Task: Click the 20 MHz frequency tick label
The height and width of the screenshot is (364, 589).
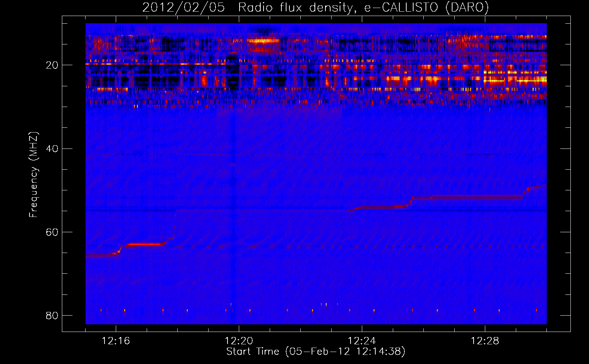Action: tap(52, 65)
